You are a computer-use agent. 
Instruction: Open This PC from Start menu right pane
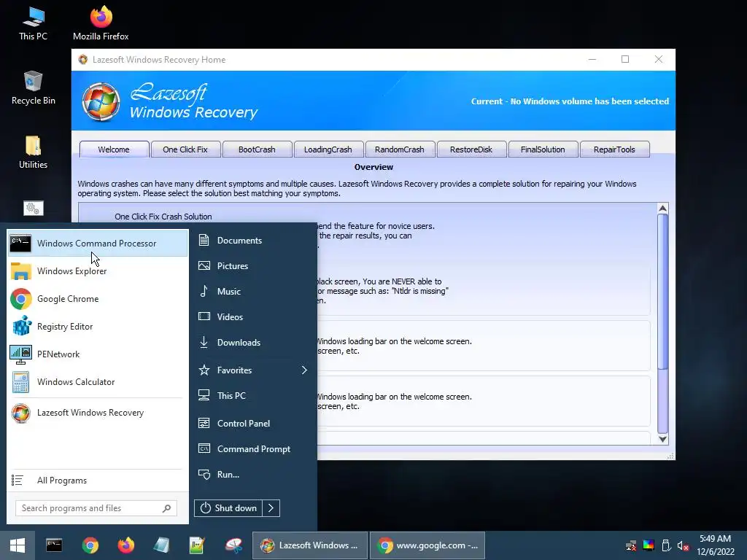(x=254, y=396)
